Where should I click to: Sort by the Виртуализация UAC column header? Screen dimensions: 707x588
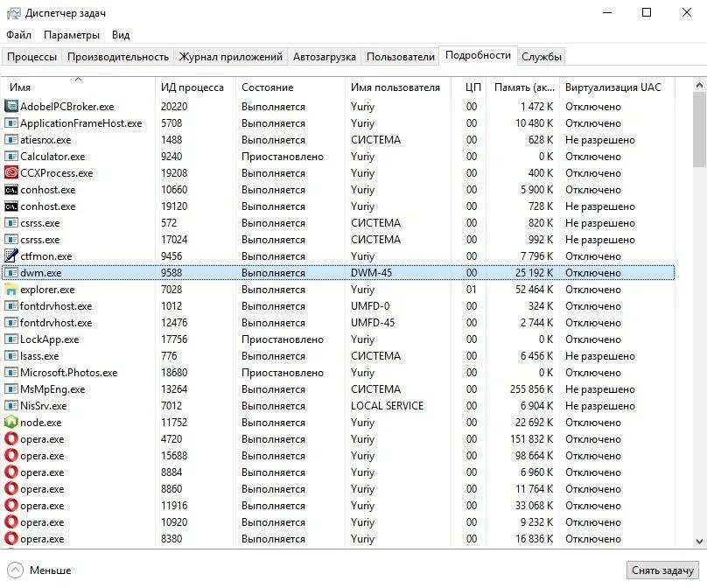(617, 87)
